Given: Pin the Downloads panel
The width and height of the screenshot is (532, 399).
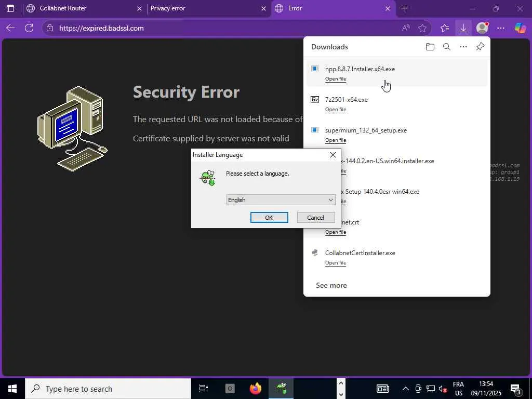Looking at the screenshot, I should click(480, 47).
